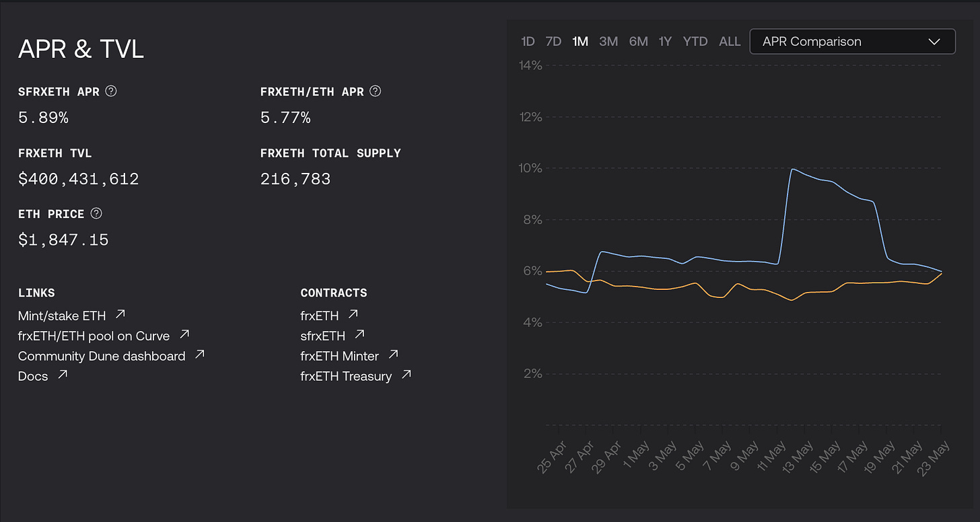The image size is (980, 522).
Task: Click arrow icon beside frxETH Treasury
Action: pos(406,375)
